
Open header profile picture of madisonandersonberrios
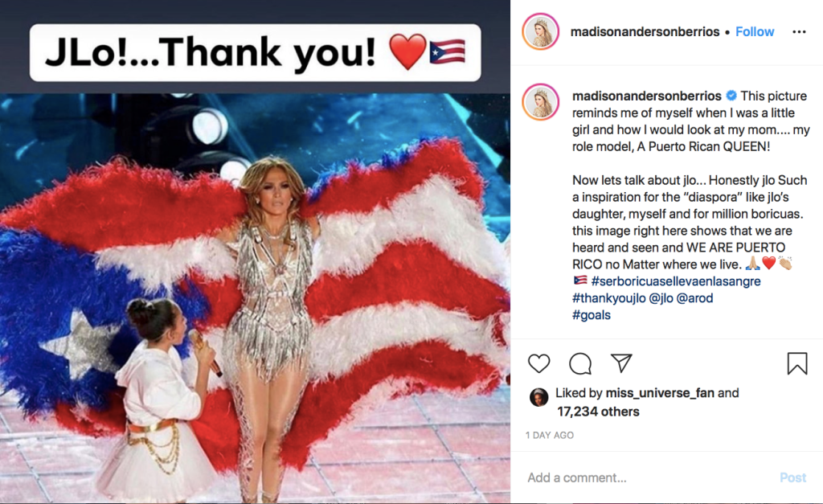[541, 31]
